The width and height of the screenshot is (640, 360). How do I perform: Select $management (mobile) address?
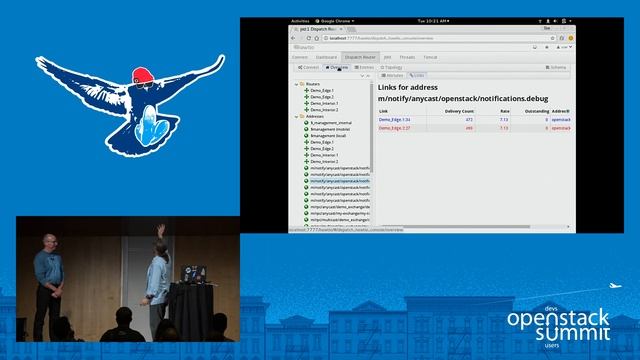(x=330, y=129)
